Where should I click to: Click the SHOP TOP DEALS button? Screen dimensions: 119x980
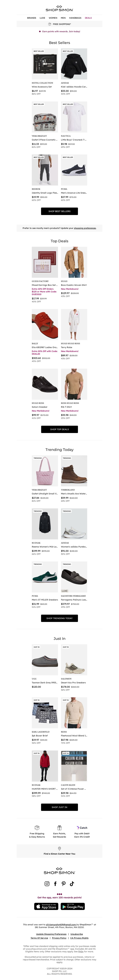pos(59,429)
